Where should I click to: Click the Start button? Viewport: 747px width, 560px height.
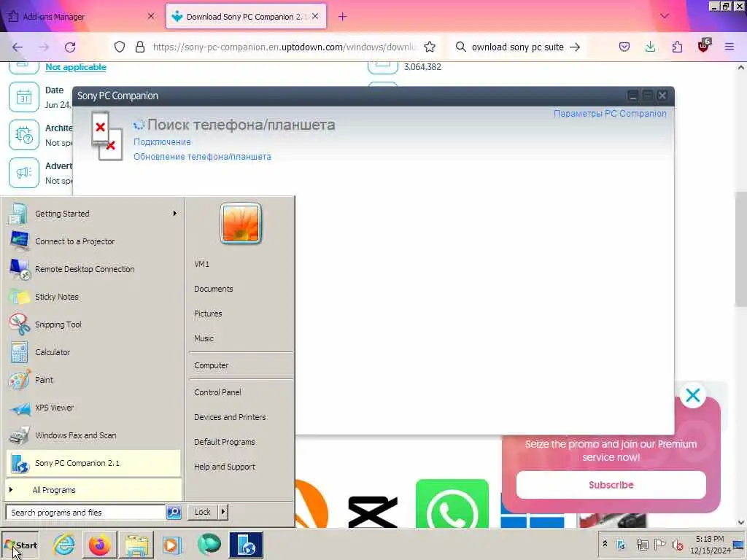(x=20, y=545)
